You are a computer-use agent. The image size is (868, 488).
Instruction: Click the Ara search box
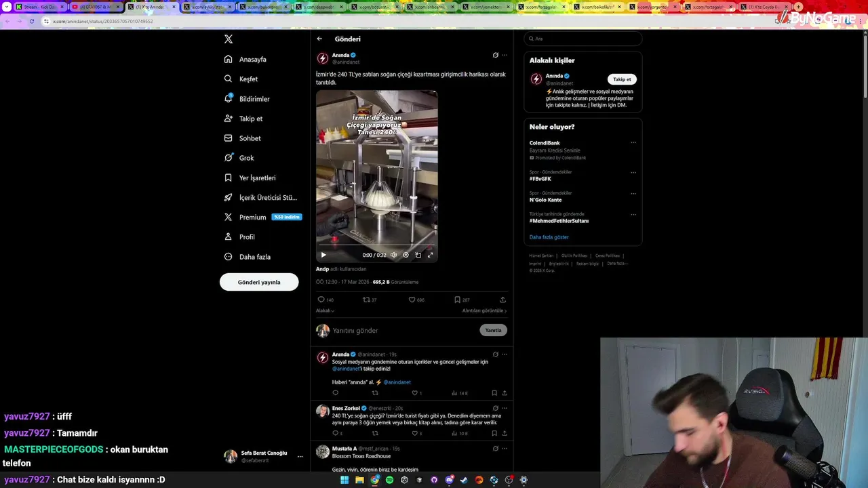point(583,39)
